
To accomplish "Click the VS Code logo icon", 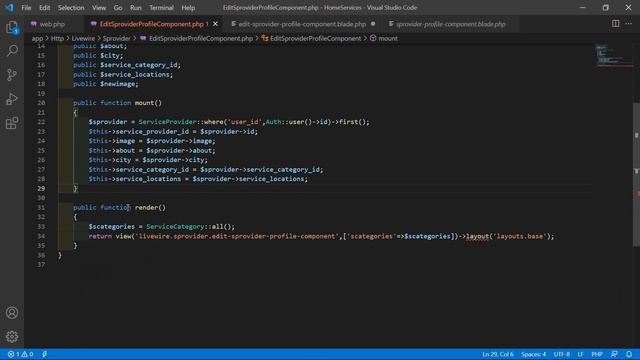I will (x=9, y=7).
